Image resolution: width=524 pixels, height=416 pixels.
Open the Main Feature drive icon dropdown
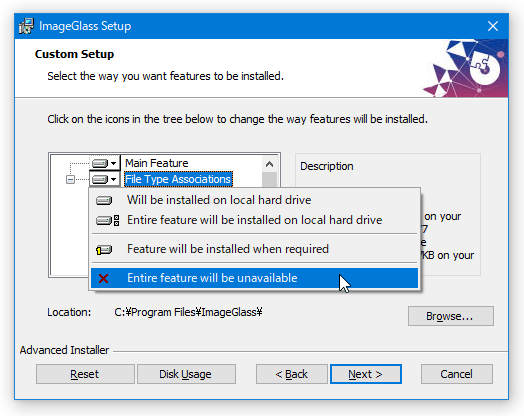105,163
